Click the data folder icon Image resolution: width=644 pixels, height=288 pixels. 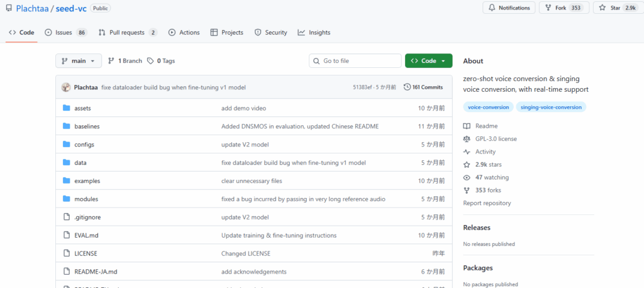point(67,162)
